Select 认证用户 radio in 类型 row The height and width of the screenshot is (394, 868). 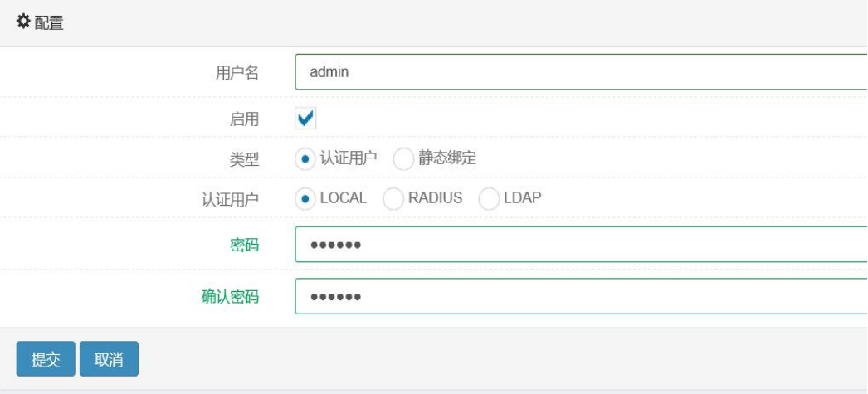pos(305,159)
